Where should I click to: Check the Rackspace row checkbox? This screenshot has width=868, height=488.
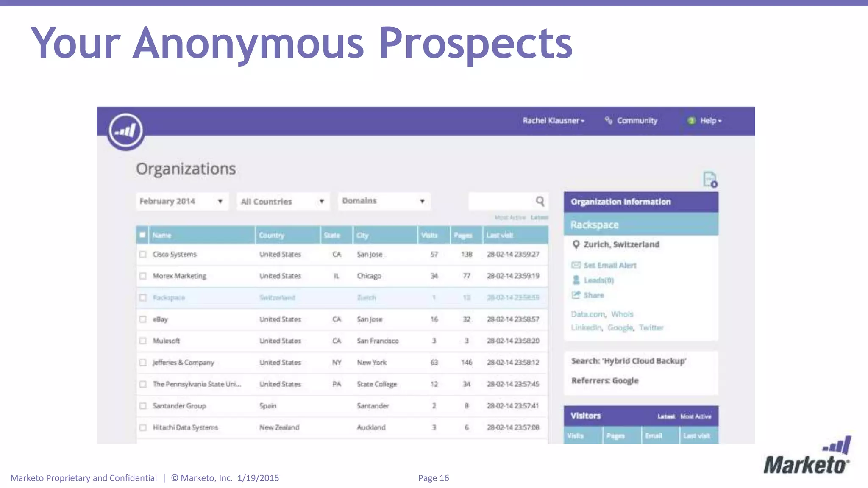click(x=143, y=298)
